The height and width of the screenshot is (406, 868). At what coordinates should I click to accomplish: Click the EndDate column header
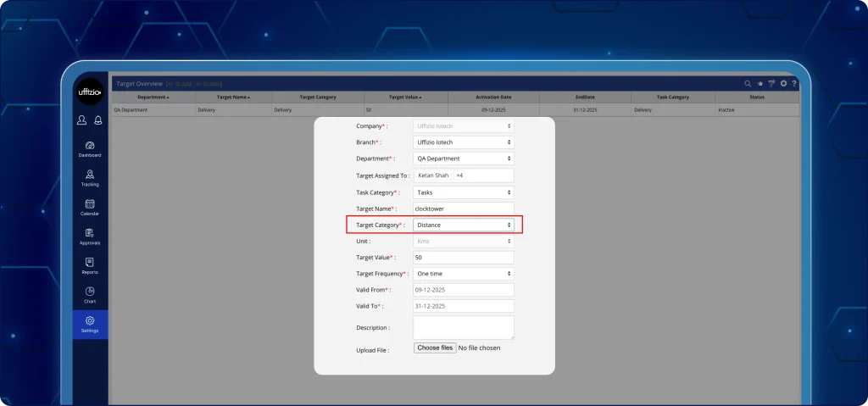[585, 97]
